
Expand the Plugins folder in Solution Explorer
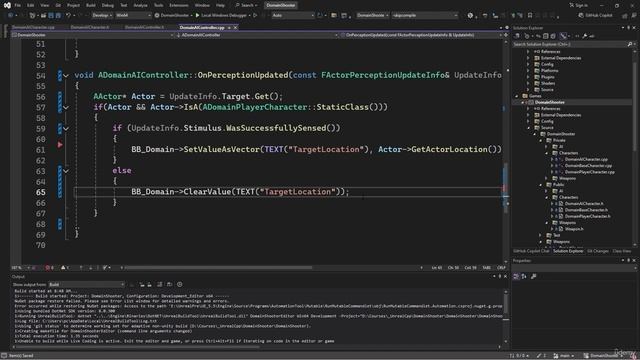click(528, 77)
